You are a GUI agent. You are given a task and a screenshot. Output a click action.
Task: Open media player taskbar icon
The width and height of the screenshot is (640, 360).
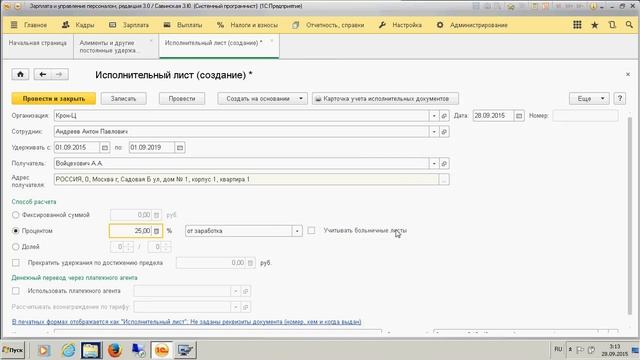[x=44, y=350]
